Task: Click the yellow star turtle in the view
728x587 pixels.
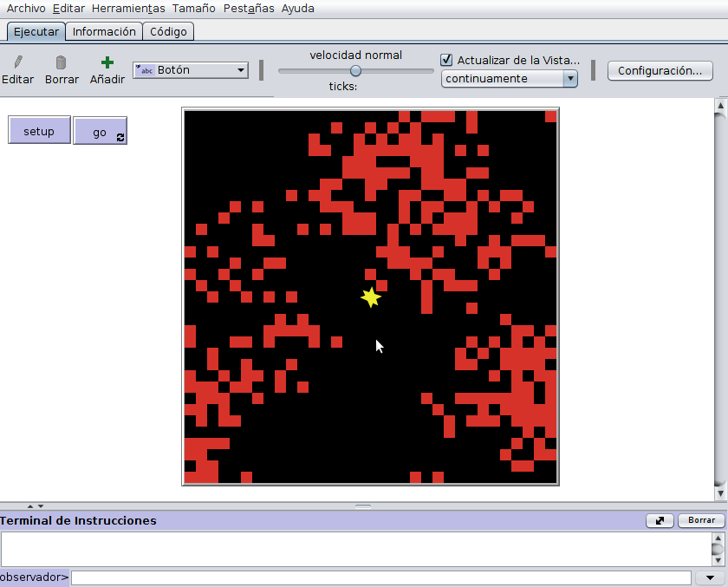Action: click(371, 297)
